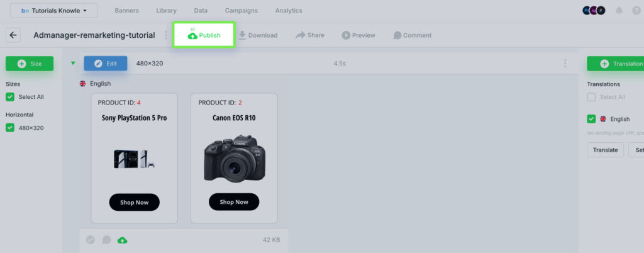
Task: Click the Download button
Action: coord(258,35)
